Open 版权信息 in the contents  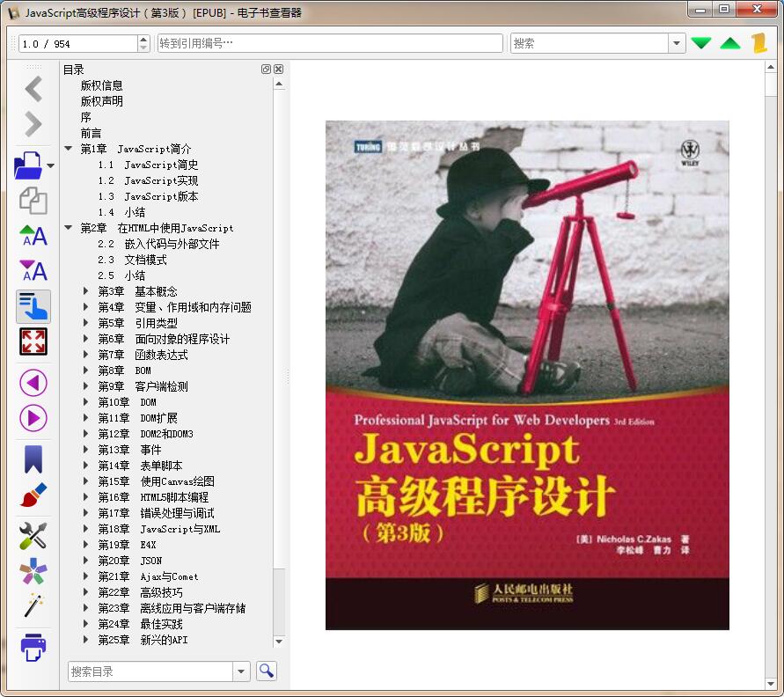(x=101, y=85)
